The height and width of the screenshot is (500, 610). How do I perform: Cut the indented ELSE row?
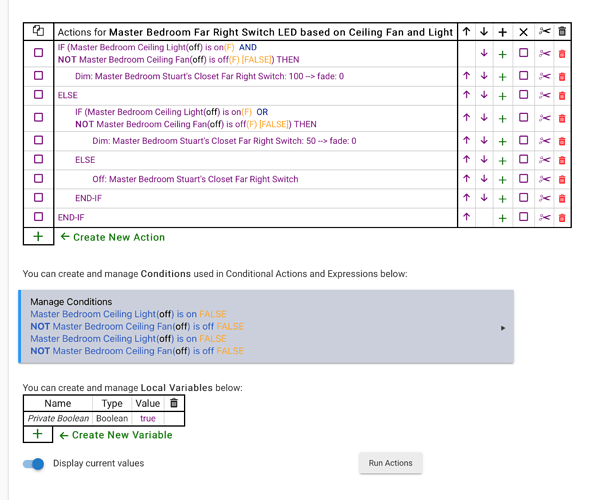(545, 160)
